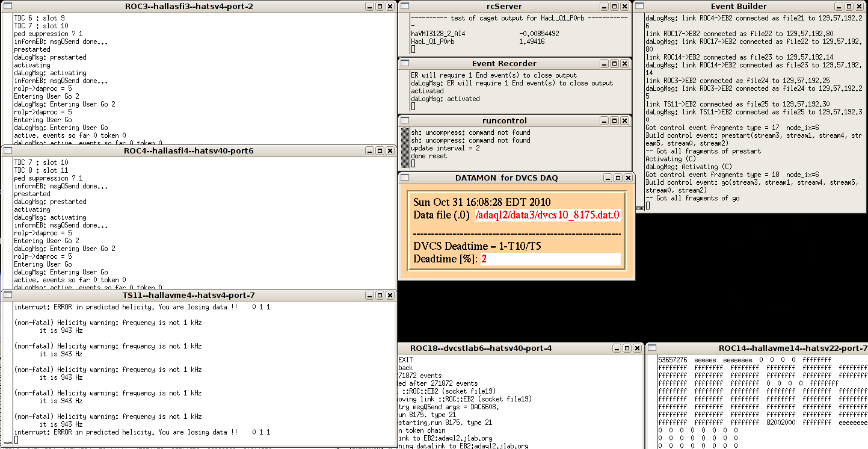
Task: Minimize the ROC18 terminal window
Action: pos(616,348)
